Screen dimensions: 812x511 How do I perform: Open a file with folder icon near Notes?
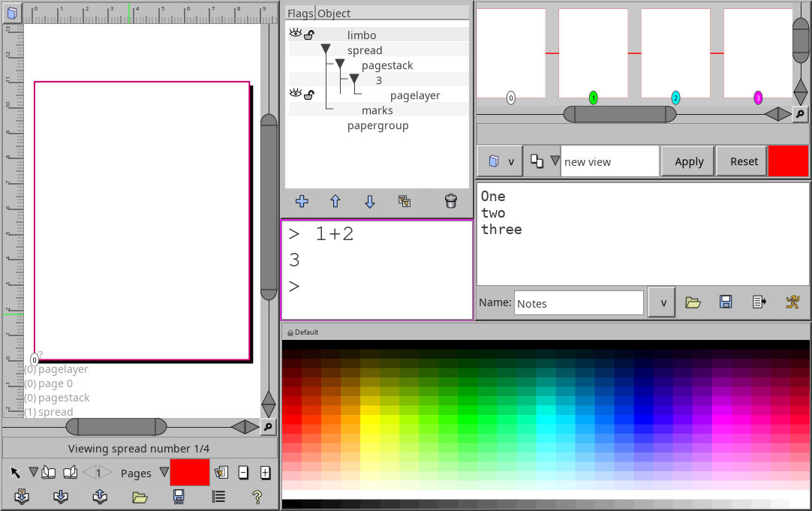point(693,302)
